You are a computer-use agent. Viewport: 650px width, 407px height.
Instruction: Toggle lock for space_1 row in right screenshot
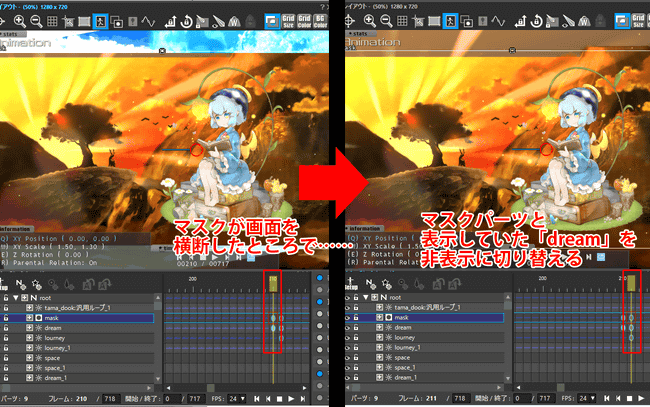click(356, 367)
